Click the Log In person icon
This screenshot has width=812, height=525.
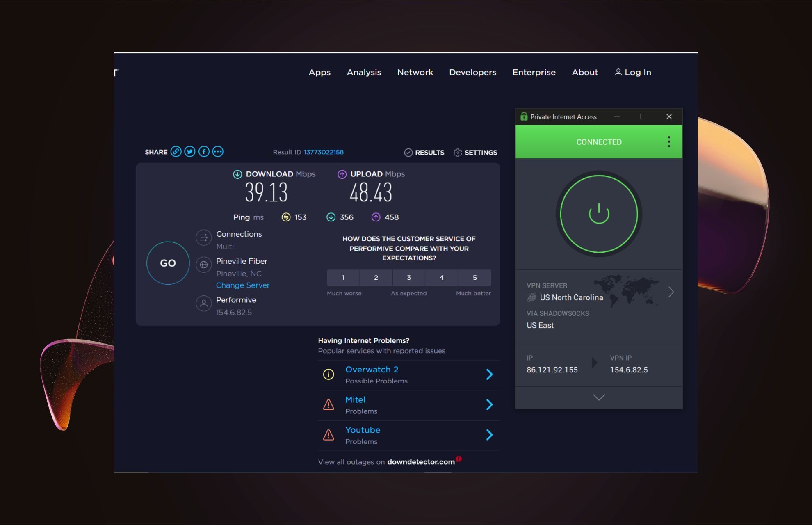618,72
